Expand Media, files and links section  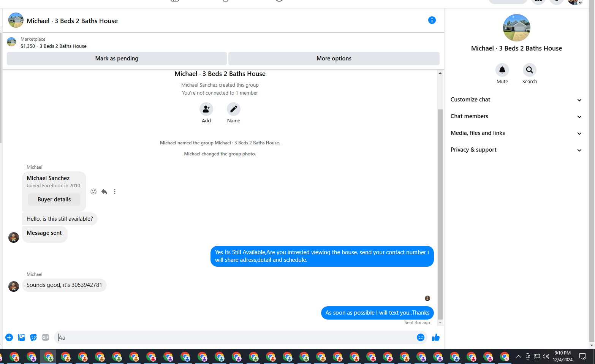pos(516,133)
